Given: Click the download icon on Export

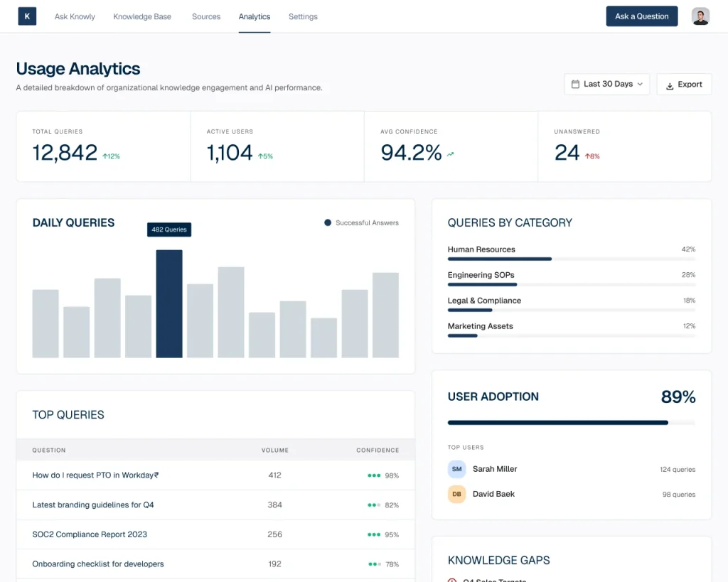Looking at the screenshot, I should point(670,86).
